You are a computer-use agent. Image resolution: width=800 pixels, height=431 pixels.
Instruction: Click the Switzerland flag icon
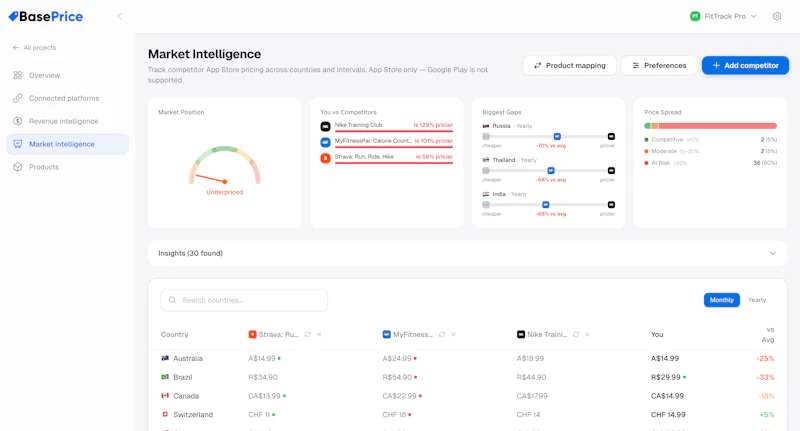165,415
